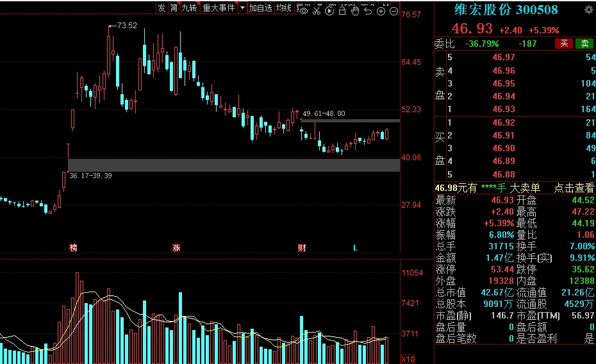Click the red 买 buy button
The height and width of the screenshot is (364, 596).
point(564,44)
